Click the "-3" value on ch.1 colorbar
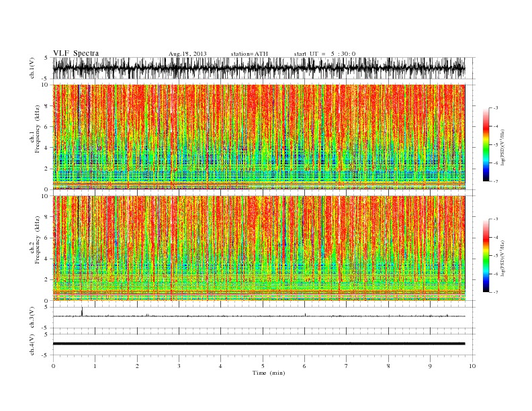 pyautogui.click(x=495, y=108)
